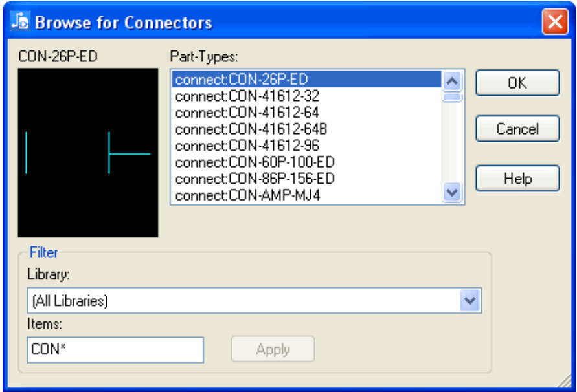Click the OK button
This screenshot has height=392, width=577.
pyautogui.click(x=517, y=83)
